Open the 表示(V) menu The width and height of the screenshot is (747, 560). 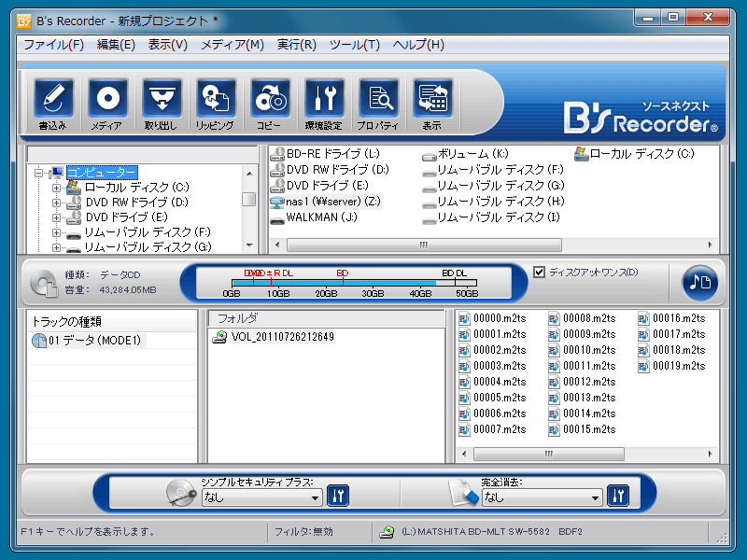(x=168, y=45)
